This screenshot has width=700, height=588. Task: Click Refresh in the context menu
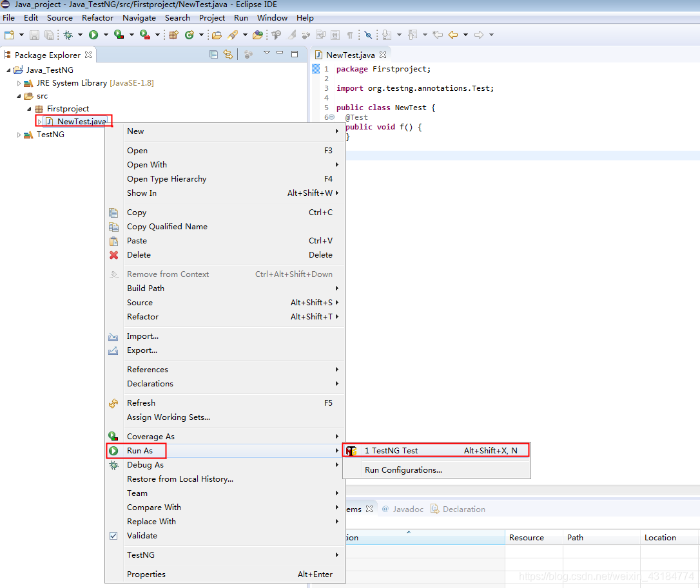[x=226, y=403]
